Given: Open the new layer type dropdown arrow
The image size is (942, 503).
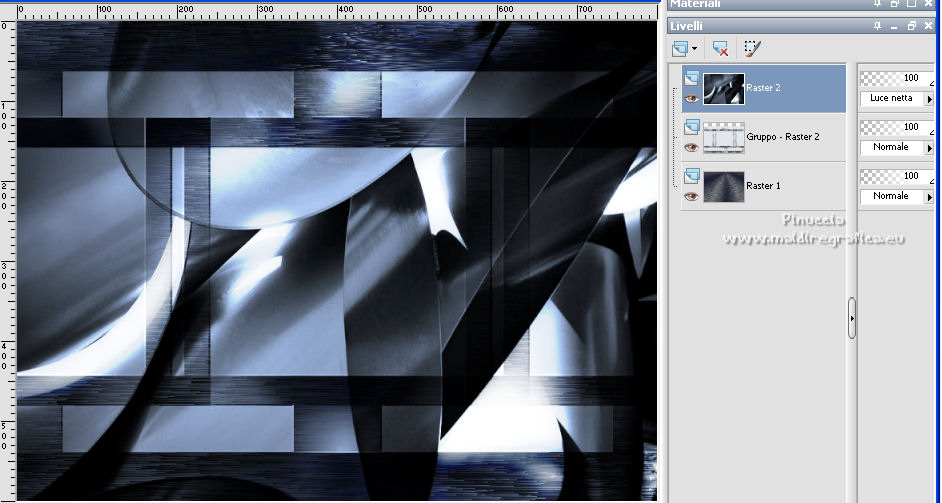Looking at the screenshot, I should tap(694, 49).
